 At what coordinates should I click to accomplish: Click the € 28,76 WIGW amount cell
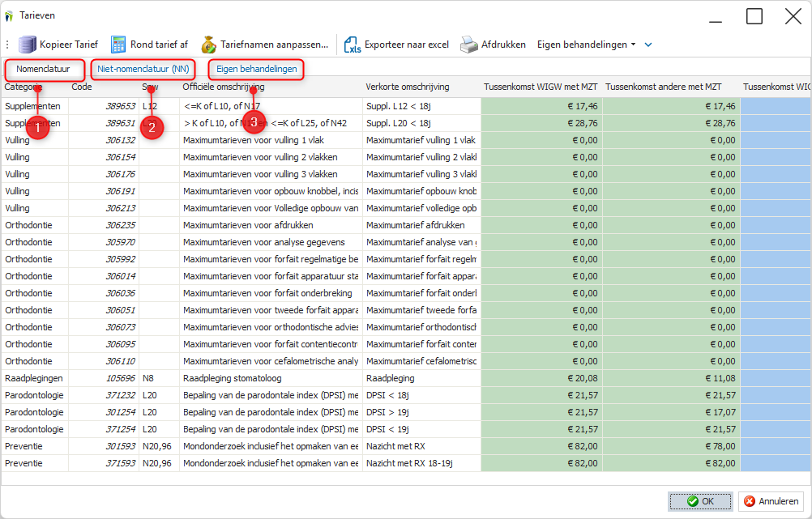click(x=542, y=123)
